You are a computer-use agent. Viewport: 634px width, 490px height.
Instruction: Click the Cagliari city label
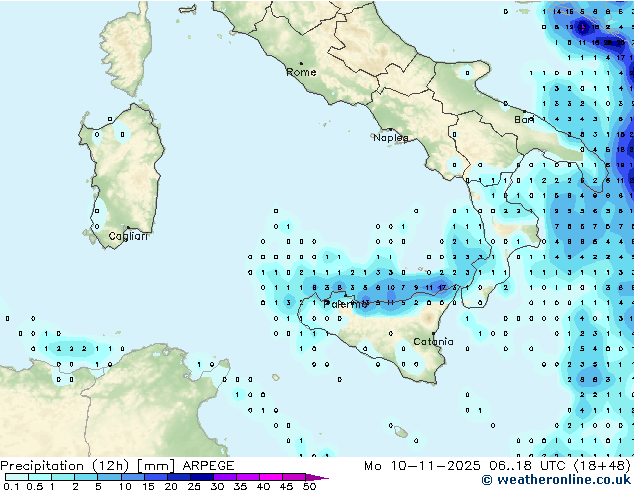click(128, 236)
